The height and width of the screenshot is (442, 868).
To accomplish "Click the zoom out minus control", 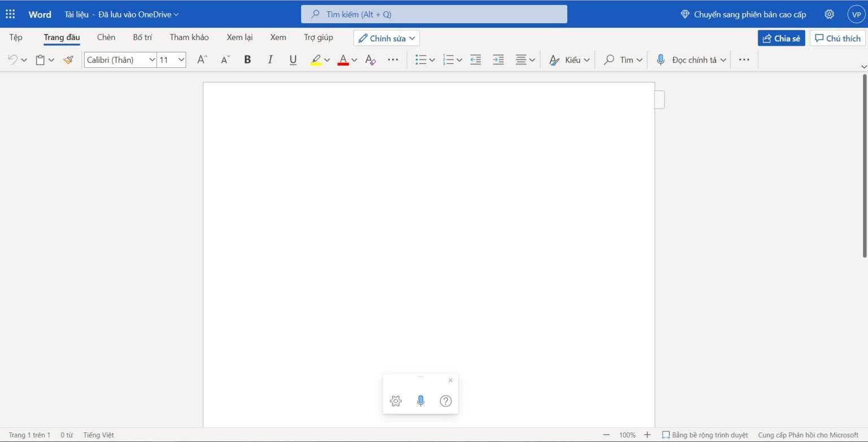I will pyautogui.click(x=605, y=435).
